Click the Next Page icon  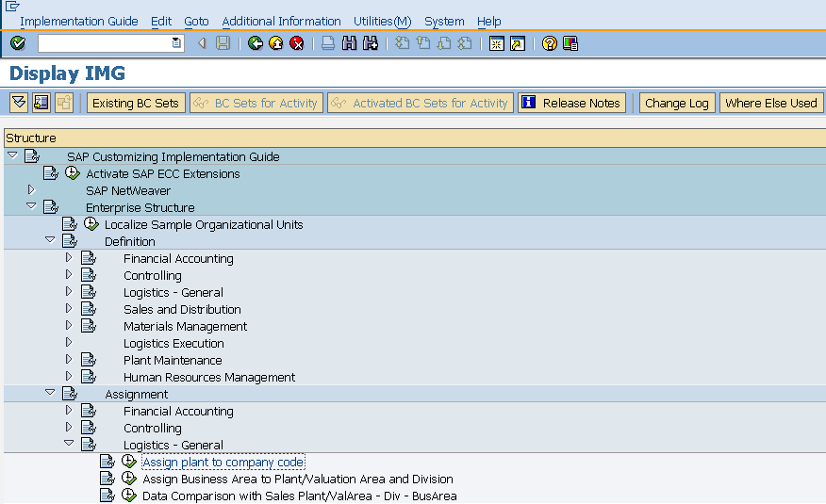[x=444, y=43]
